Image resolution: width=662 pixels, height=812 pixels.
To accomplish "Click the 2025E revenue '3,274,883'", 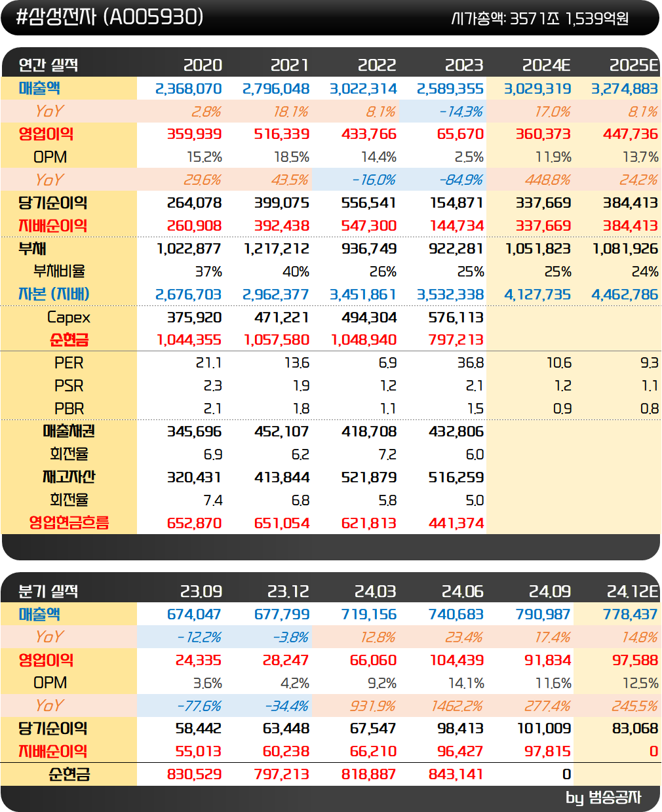I will pyautogui.click(x=625, y=88).
